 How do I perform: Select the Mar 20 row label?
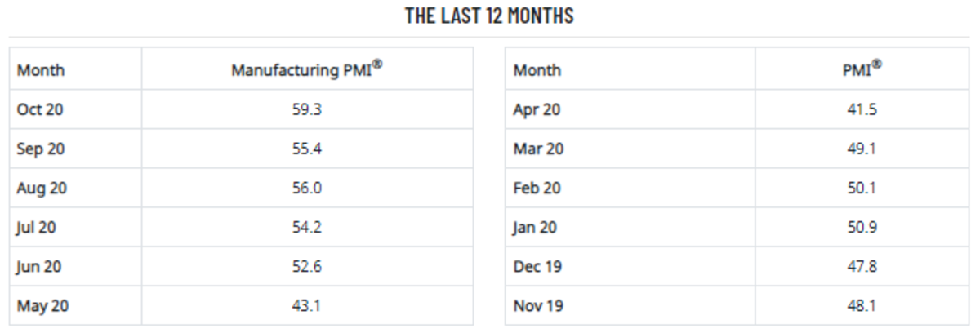[x=538, y=149]
